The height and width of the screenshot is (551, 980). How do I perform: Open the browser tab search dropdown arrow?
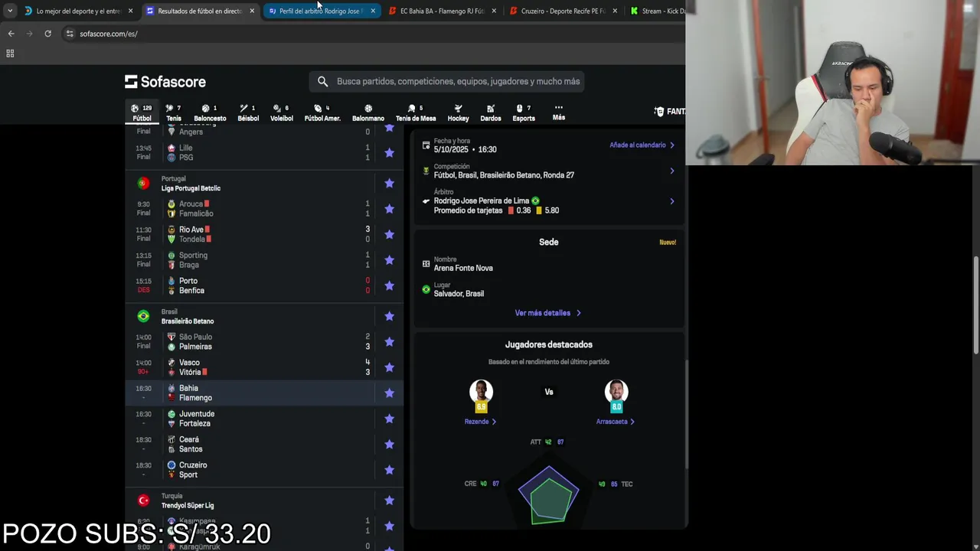(x=9, y=11)
